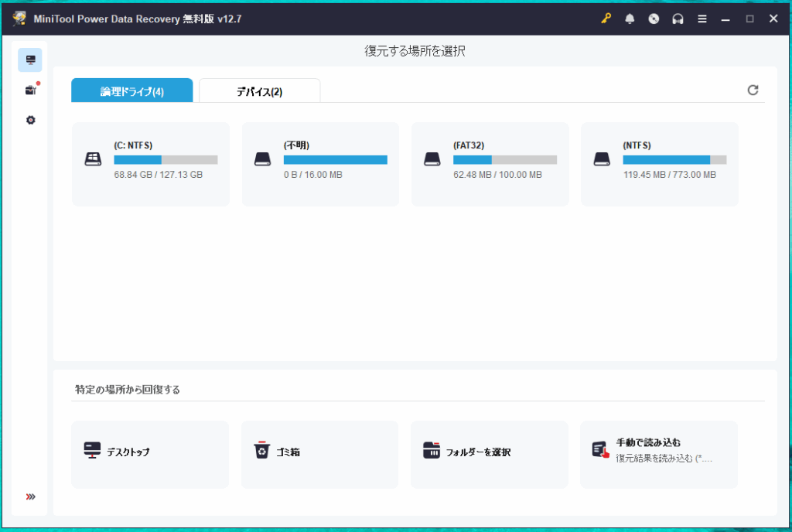
Task: Open the フォルダーを選択 option
Action: pos(489,454)
